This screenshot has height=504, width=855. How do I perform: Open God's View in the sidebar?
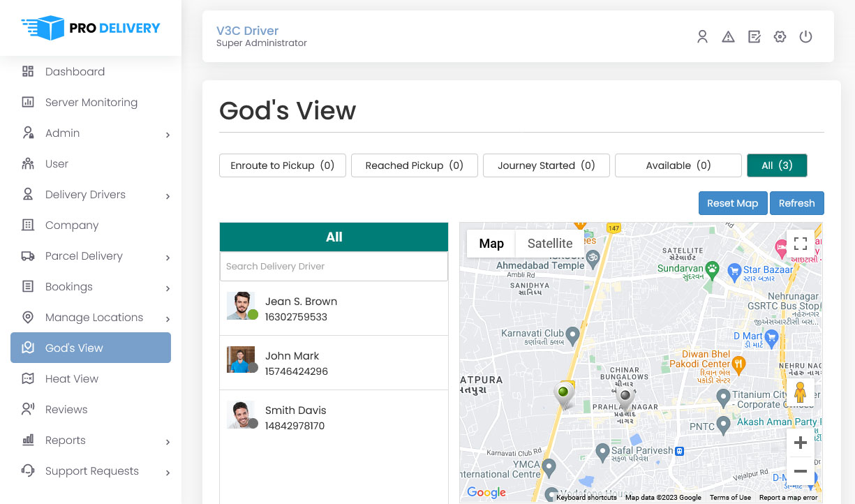[x=91, y=348]
